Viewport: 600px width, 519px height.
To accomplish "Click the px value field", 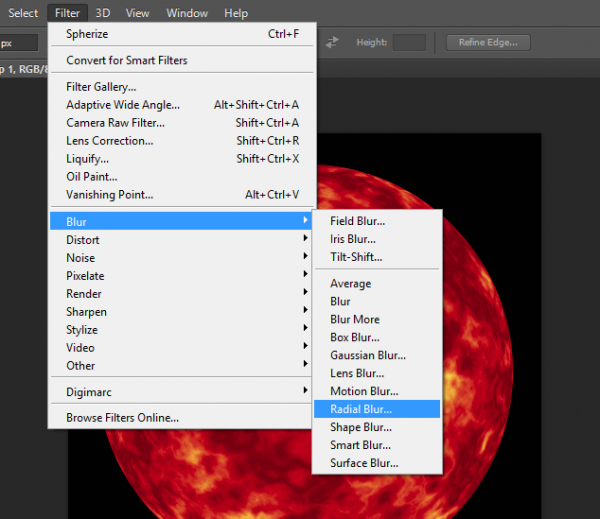I will (18, 43).
